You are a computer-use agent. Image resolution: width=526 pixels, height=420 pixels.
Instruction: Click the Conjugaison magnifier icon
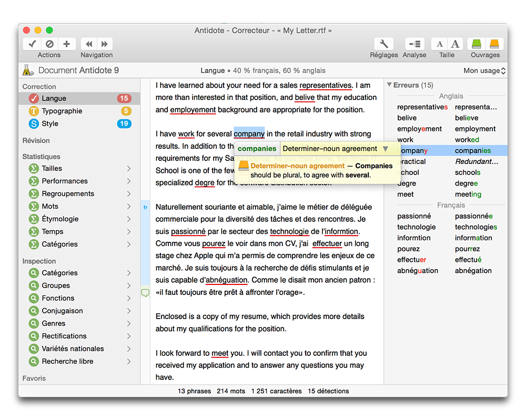coord(34,311)
